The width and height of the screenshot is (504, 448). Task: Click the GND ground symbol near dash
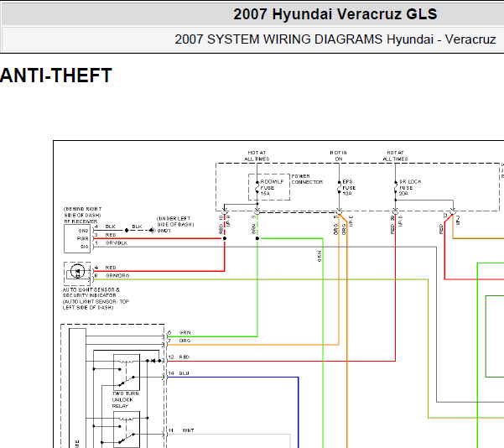click(153, 230)
